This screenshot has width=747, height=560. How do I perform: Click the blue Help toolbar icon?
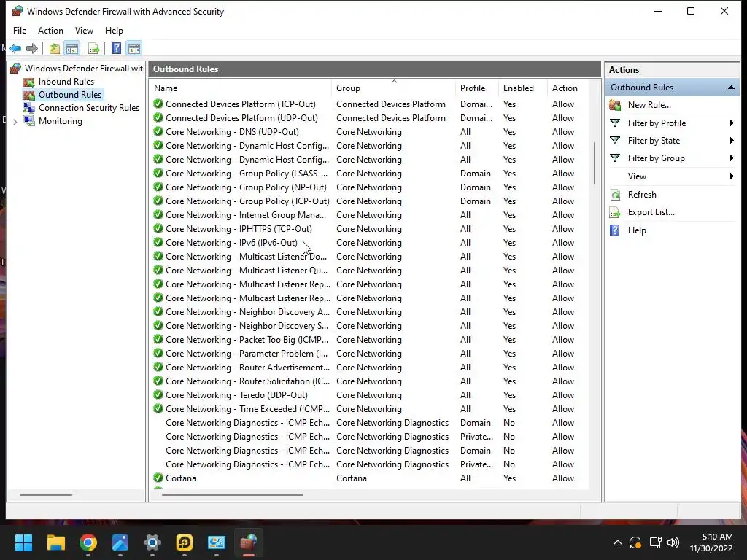116,48
